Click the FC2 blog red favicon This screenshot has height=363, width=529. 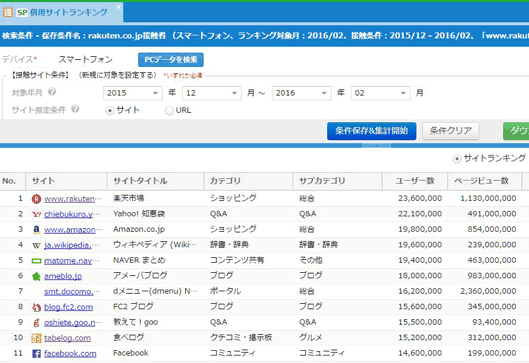pyautogui.click(x=36, y=307)
